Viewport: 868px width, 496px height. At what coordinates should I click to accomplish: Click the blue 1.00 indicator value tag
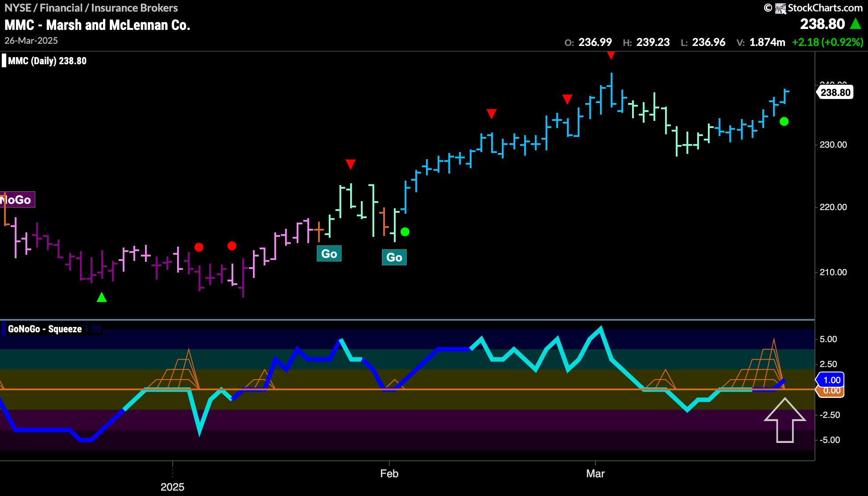coord(831,380)
